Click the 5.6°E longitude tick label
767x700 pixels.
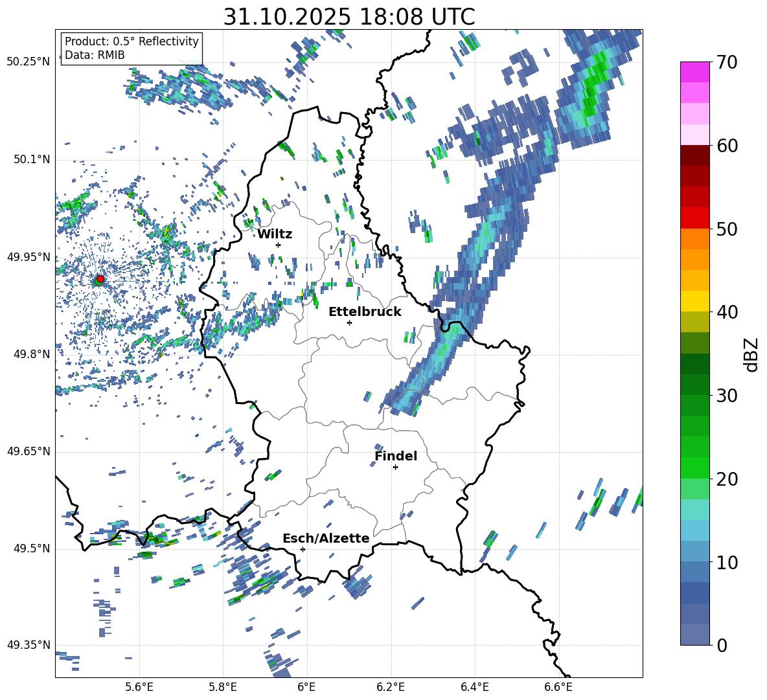tap(139, 687)
